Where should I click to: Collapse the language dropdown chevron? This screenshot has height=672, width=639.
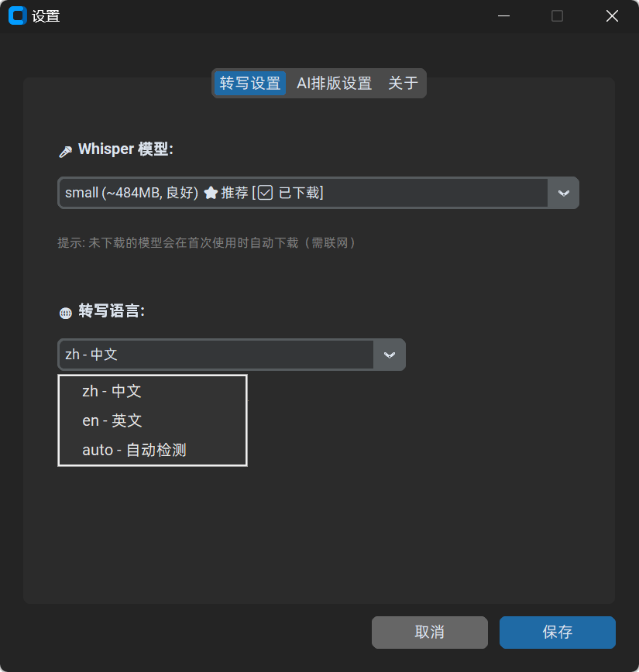coord(390,355)
